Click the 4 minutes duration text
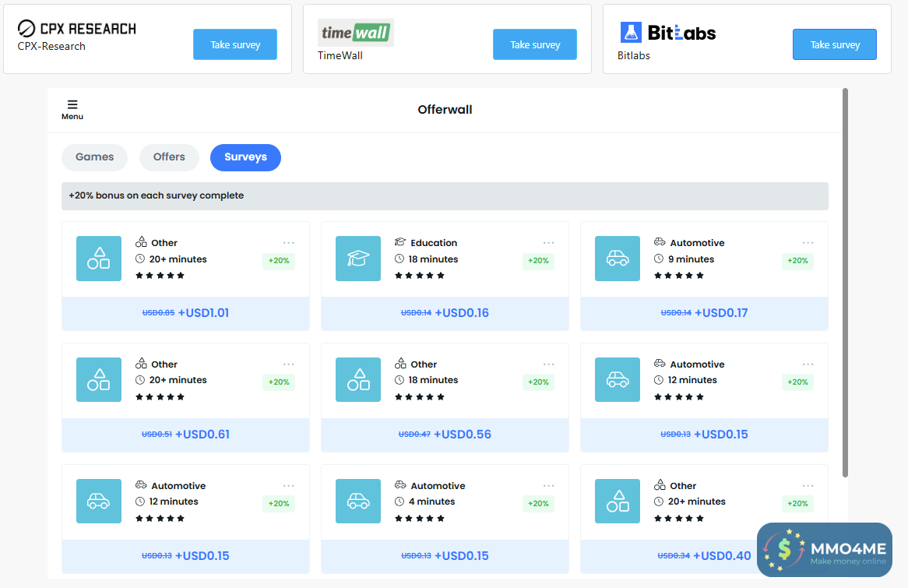The height and width of the screenshot is (588, 908). [432, 502]
